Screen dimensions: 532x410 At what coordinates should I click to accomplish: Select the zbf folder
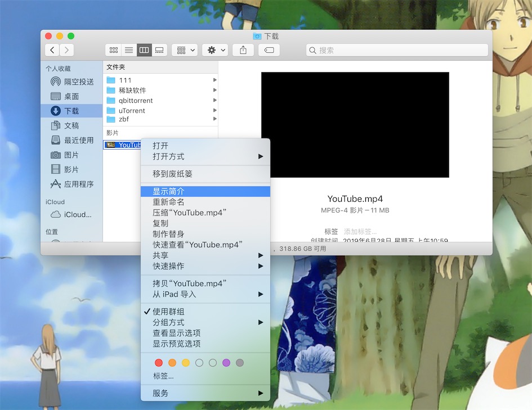point(160,119)
